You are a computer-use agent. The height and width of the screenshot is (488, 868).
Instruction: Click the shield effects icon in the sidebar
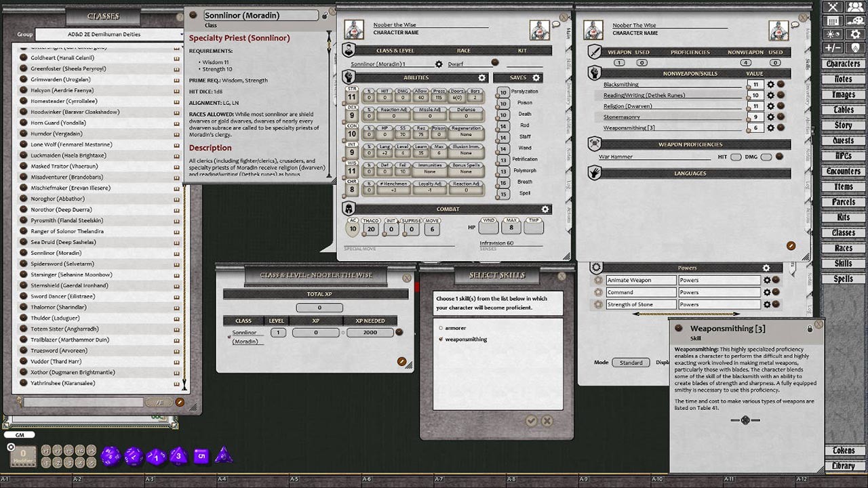click(x=856, y=46)
